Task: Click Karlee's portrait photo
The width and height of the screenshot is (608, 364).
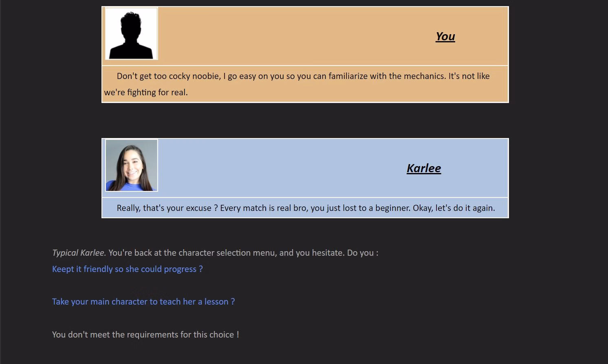Action: 131,165
